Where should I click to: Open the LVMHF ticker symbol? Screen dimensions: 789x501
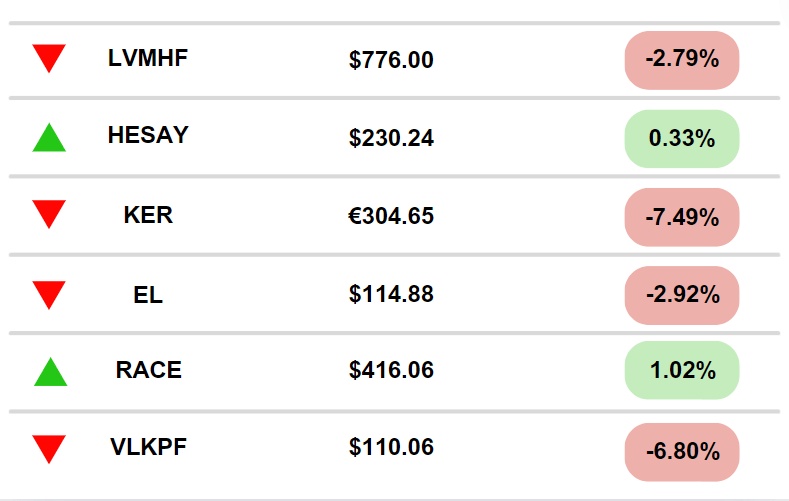(x=148, y=58)
